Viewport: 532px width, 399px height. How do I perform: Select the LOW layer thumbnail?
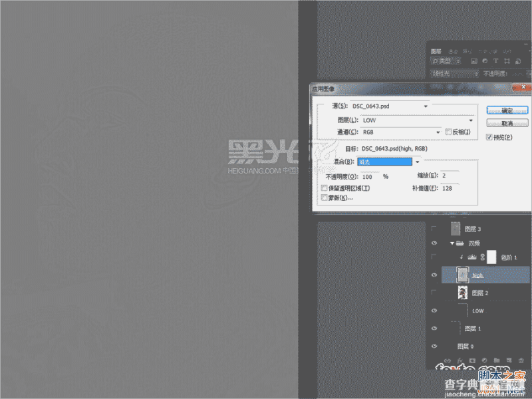click(463, 311)
